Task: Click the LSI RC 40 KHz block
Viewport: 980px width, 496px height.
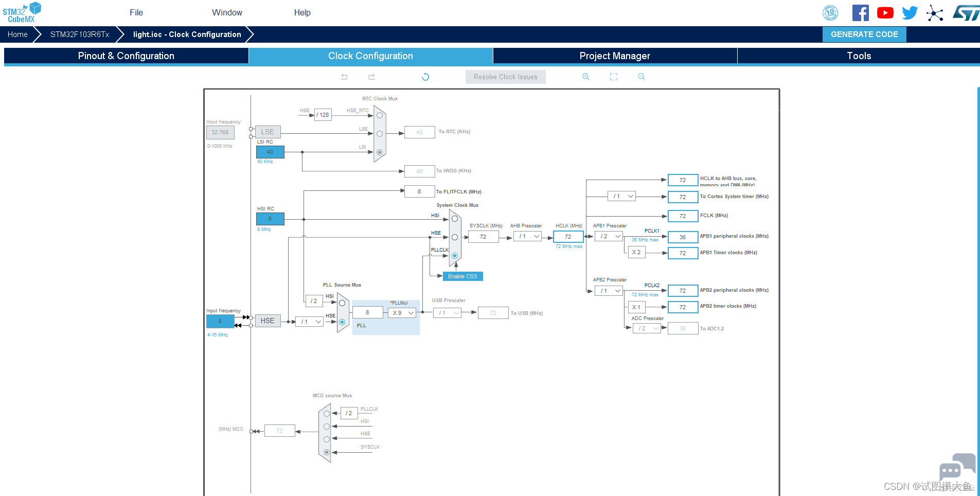Action: point(270,152)
